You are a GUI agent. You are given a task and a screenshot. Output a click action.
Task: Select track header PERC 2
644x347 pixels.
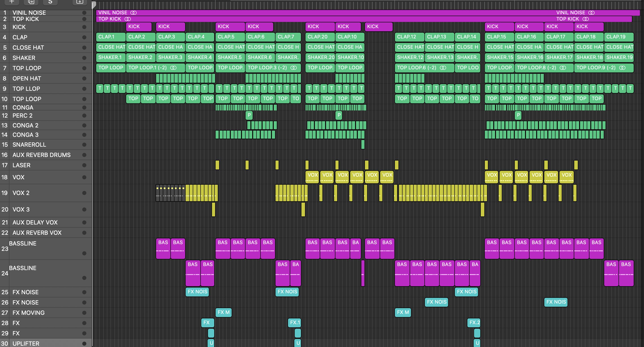pyautogui.click(x=46, y=116)
